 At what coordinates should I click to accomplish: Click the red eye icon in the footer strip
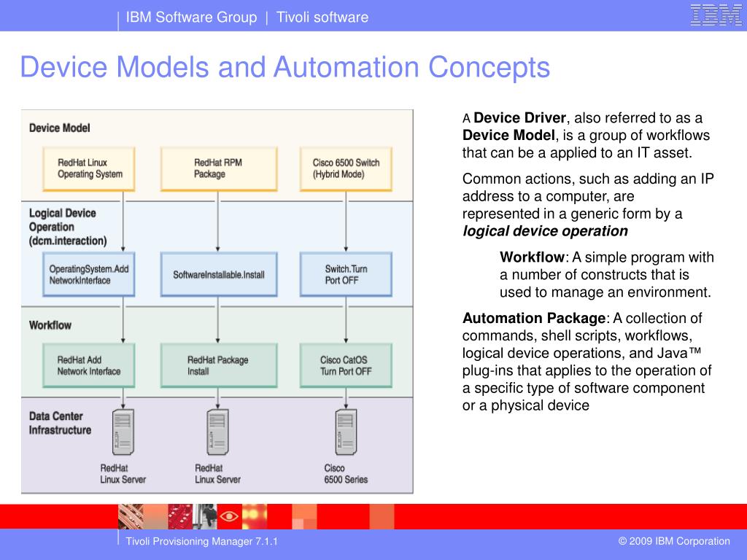(229, 516)
